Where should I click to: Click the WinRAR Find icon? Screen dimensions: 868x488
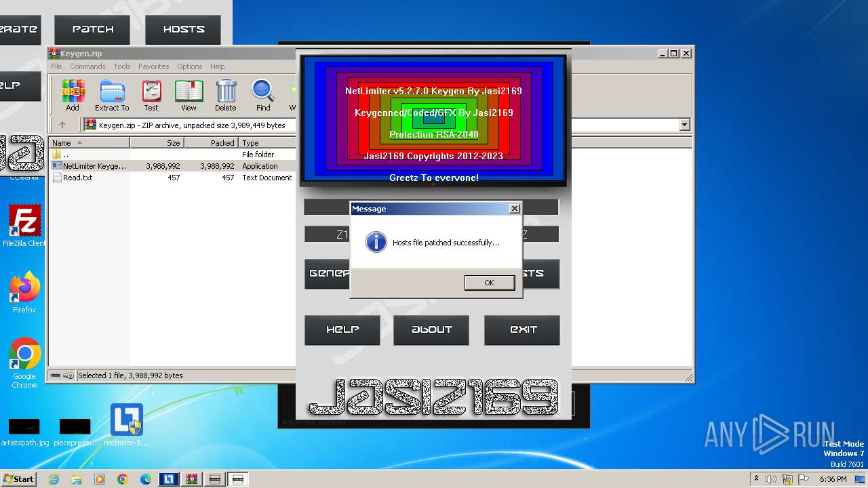coord(263,96)
